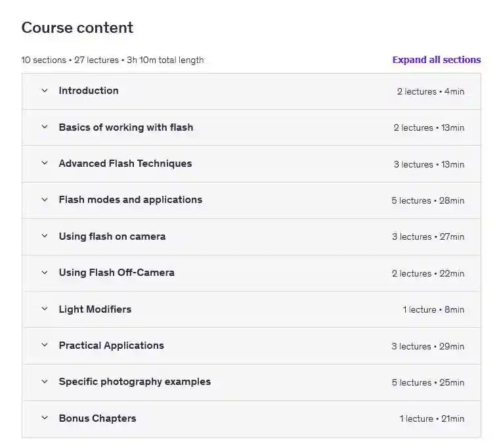Click the Using Flash Off-Camera title
This screenshot has width=499, height=448.
point(117,273)
